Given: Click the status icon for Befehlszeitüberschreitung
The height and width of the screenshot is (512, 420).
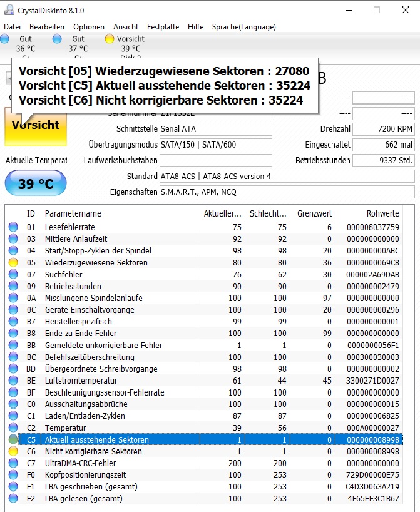Looking at the screenshot, I should (x=13, y=357).
